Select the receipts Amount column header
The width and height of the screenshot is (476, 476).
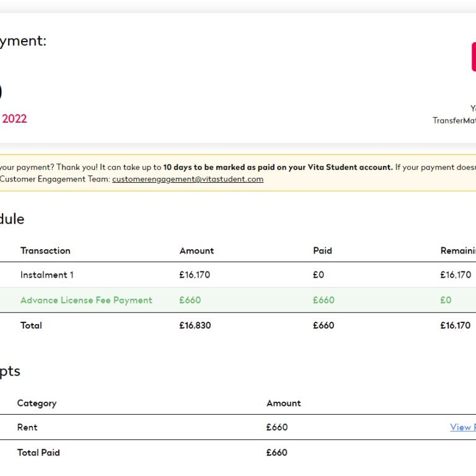pos(283,403)
